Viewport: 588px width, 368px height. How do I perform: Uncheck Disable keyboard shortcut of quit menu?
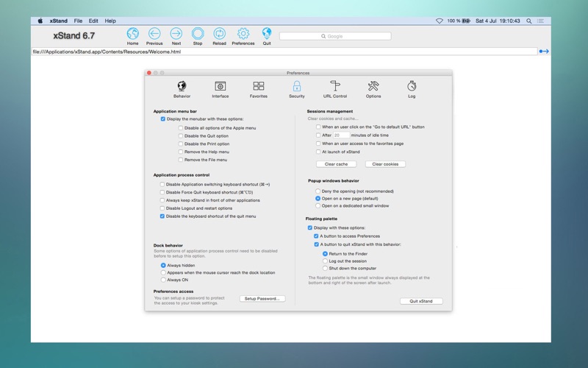click(162, 216)
